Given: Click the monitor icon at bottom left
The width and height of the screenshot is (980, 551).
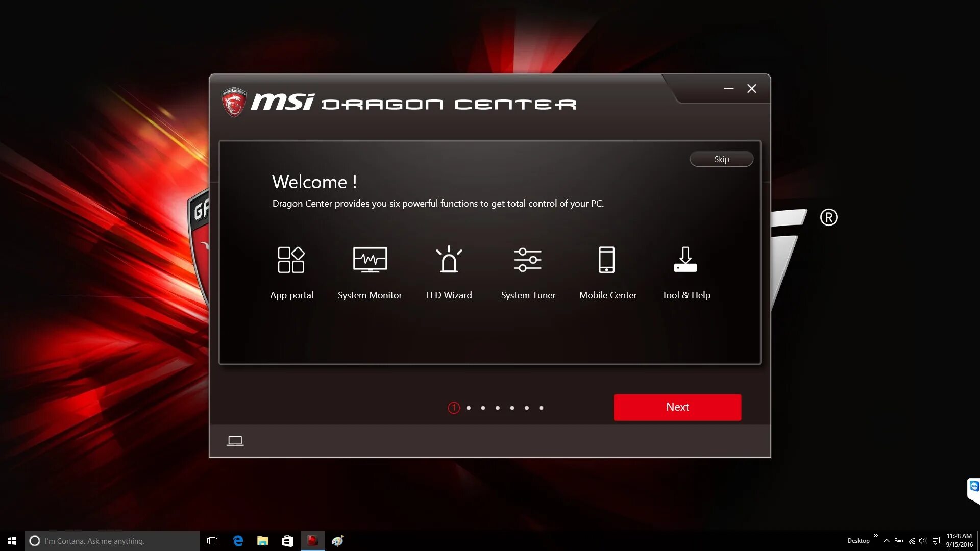Looking at the screenshot, I should tap(235, 441).
